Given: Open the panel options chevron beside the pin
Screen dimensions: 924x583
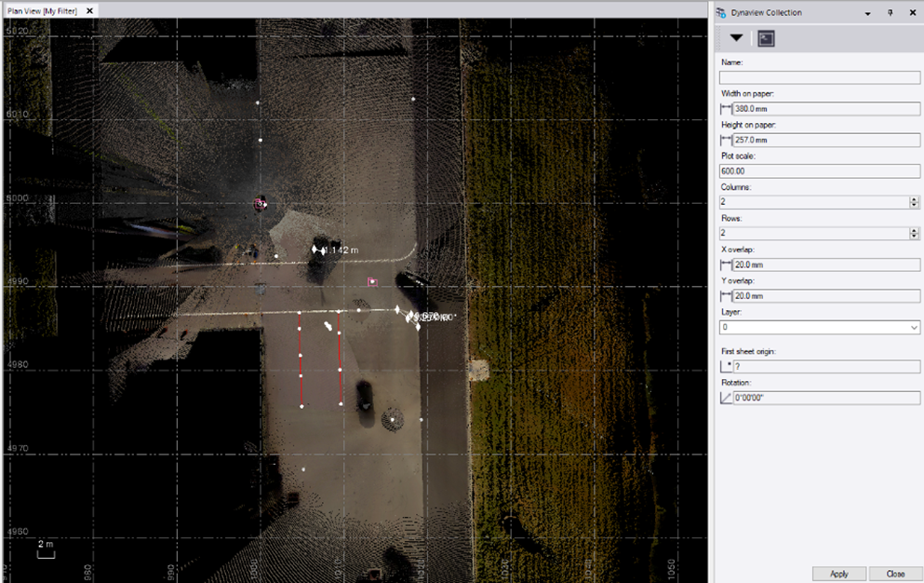Looking at the screenshot, I should (x=867, y=13).
